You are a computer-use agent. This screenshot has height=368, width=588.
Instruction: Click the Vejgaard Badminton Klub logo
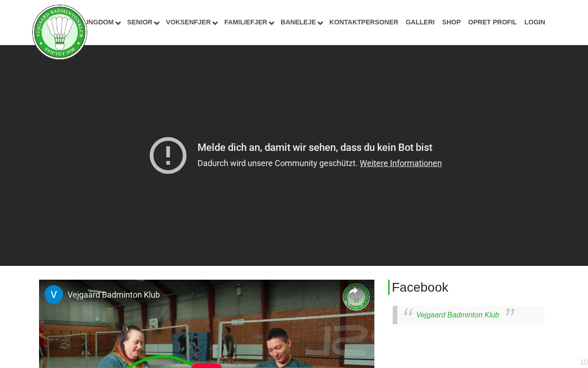pyautogui.click(x=60, y=32)
